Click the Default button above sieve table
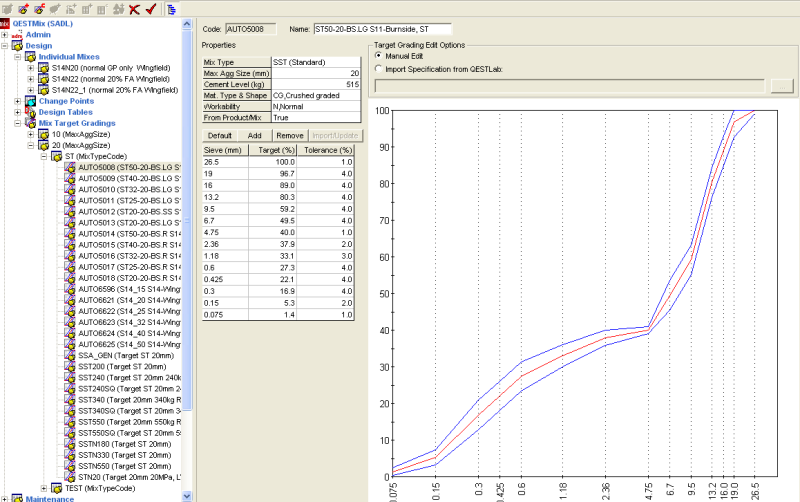Image resolution: width=800 pixels, height=502 pixels. point(220,134)
